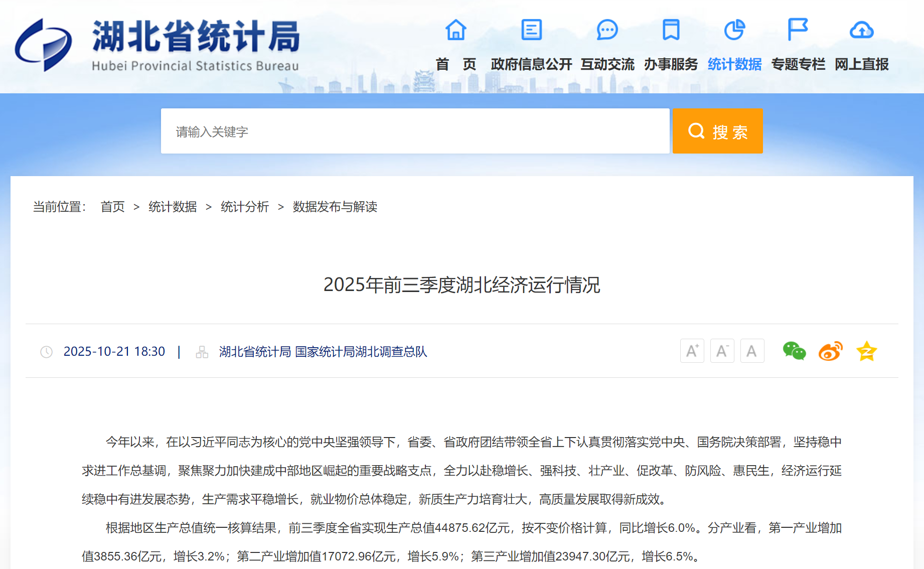The height and width of the screenshot is (569, 924).
Task: Open 统计分析 breadcrumb link
Action: (x=245, y=207)
